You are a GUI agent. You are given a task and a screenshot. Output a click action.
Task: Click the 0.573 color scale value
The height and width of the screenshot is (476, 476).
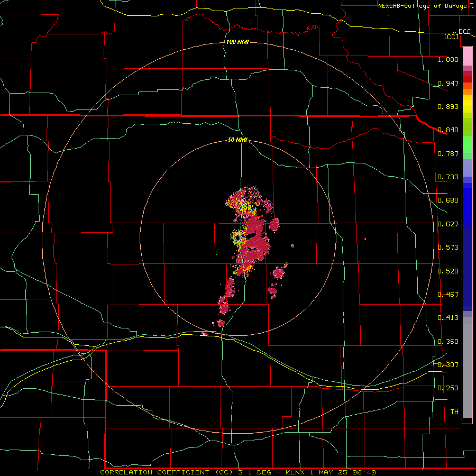click(448, 248)
